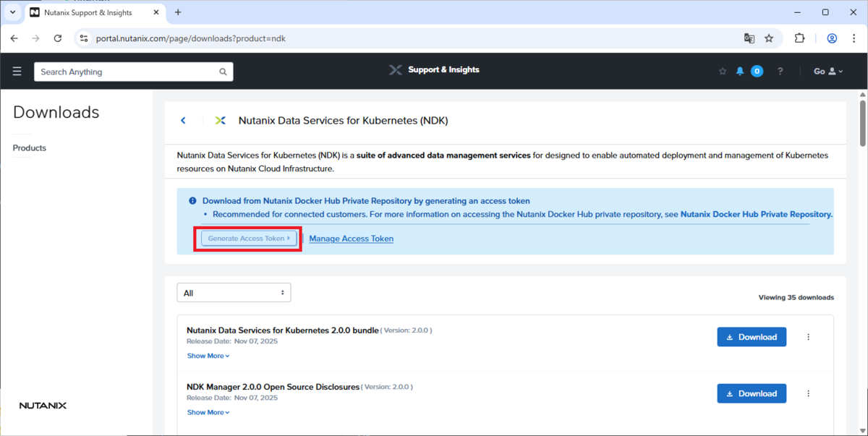Click Generate Access Token button
This screenshot has width=868, height=436.
click(x=248, y=238)
